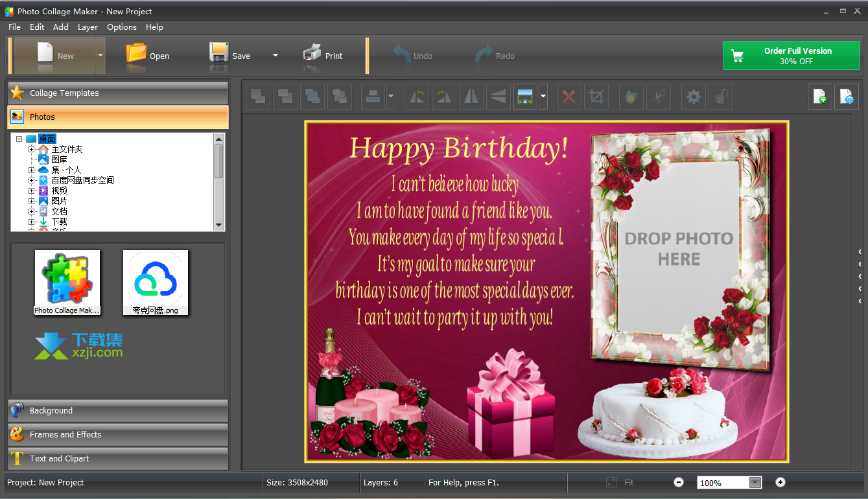
Task: Click the red X delete icon
Action: click(569, 97)
